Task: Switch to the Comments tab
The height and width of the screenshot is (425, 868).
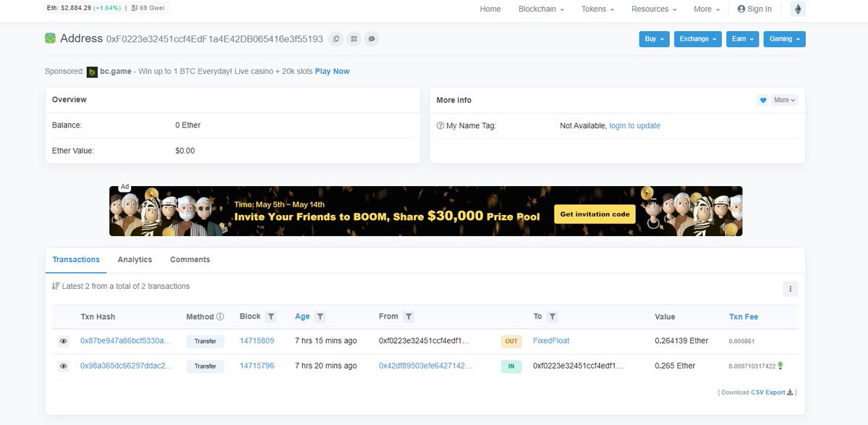Action: click(190, 260)
